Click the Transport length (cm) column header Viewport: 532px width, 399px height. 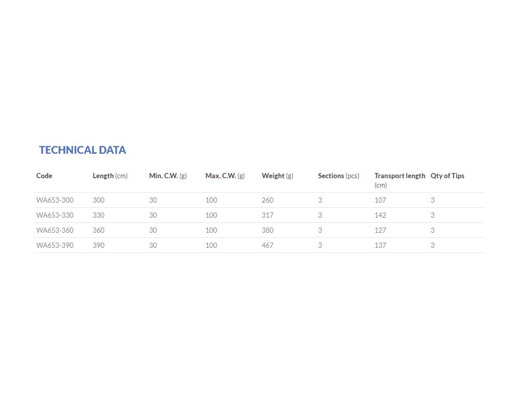click(400, 180)
